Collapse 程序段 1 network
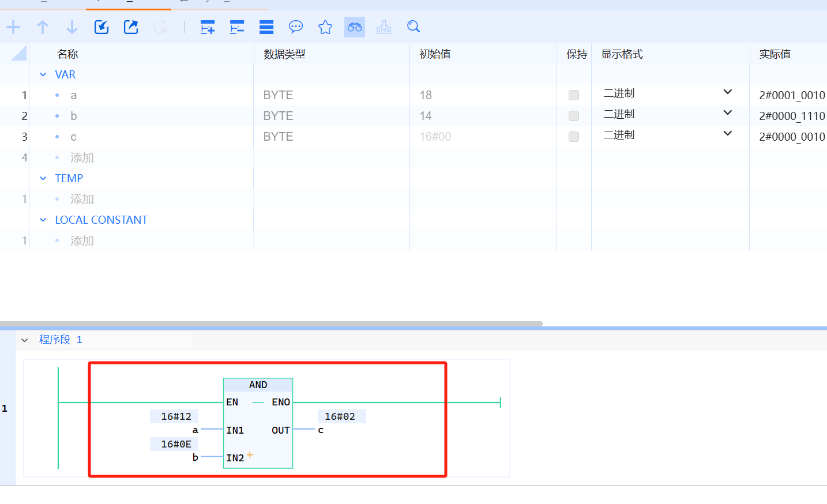The image size is (827, 504). pos(25,340)
